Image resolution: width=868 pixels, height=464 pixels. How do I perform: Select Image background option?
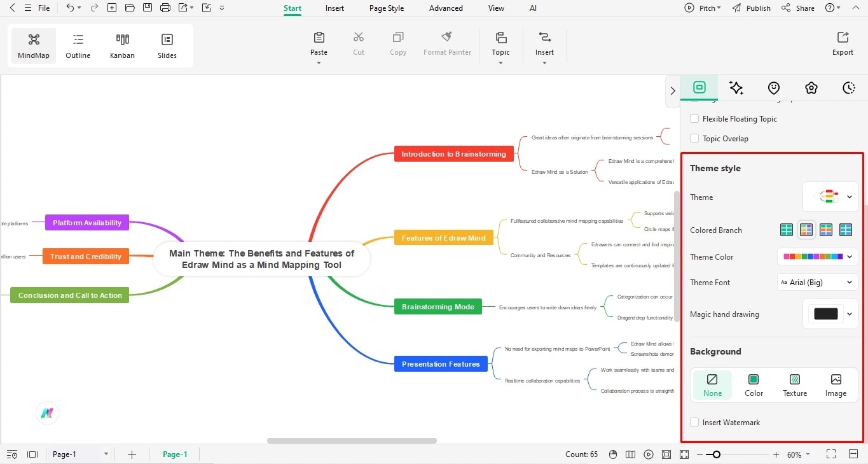836,385
